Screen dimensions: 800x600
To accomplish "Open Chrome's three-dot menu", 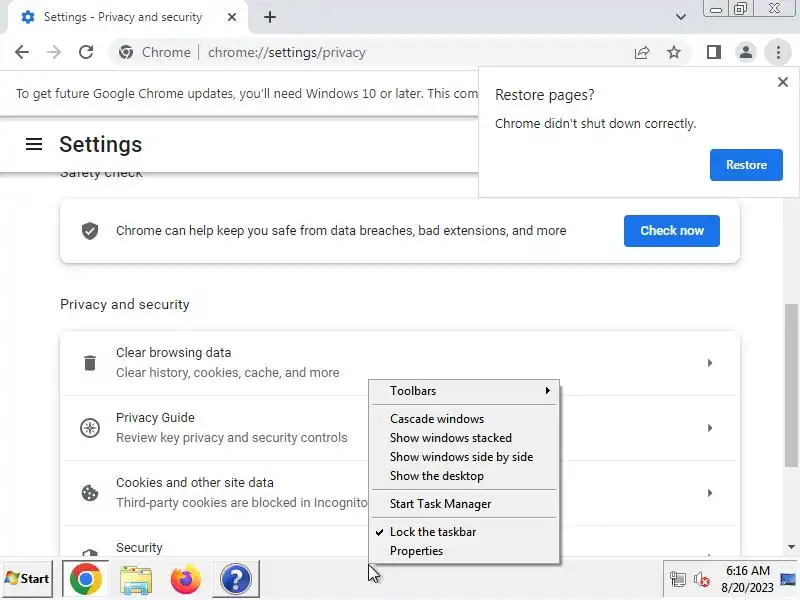I will pos(778,52).
